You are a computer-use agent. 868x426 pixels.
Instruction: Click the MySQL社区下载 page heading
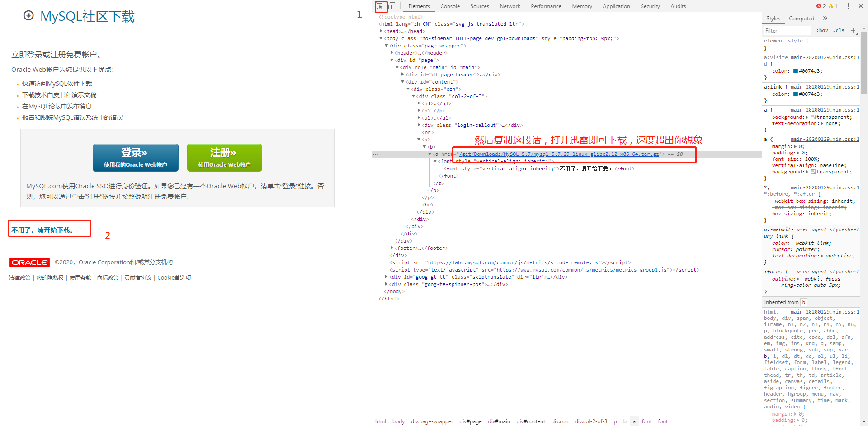pyautogui.click(x=87, y=16)
